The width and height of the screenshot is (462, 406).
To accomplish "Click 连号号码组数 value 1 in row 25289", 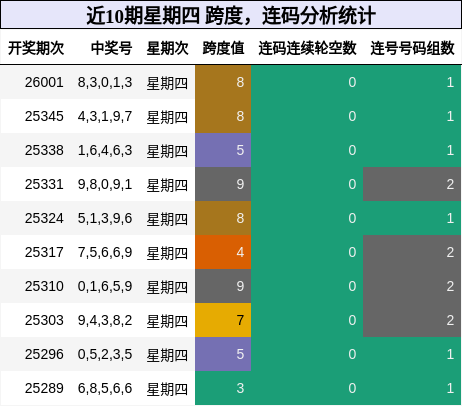I will point(412,388).
